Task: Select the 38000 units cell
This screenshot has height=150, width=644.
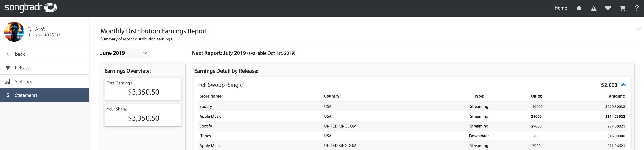Action: (536, 116)
